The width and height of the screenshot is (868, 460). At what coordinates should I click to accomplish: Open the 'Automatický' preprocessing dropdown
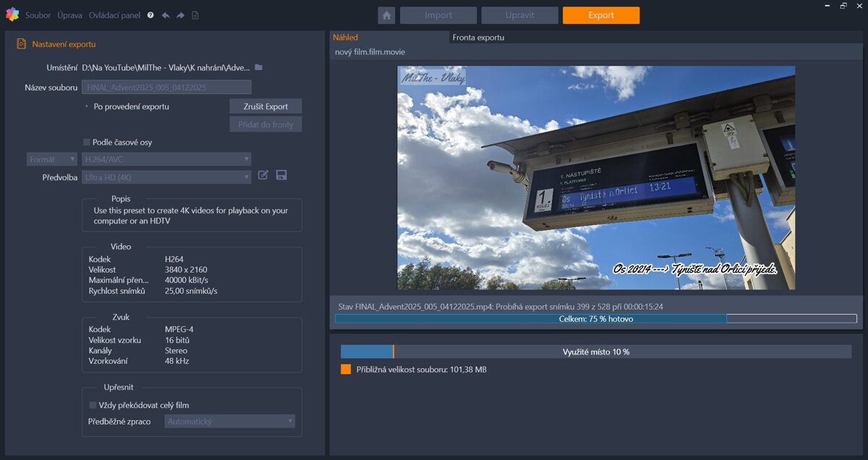[x=229, y=421]
